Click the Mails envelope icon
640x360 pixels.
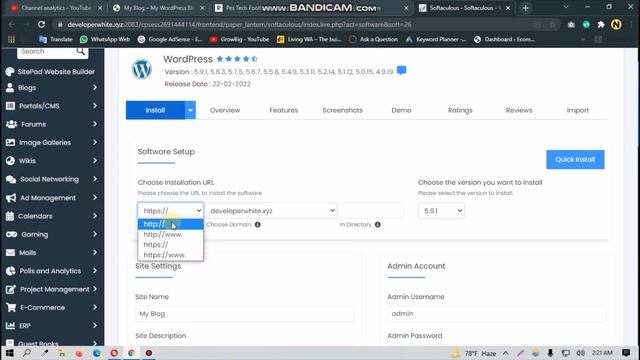pyautogui.click(x=10, y=253)
